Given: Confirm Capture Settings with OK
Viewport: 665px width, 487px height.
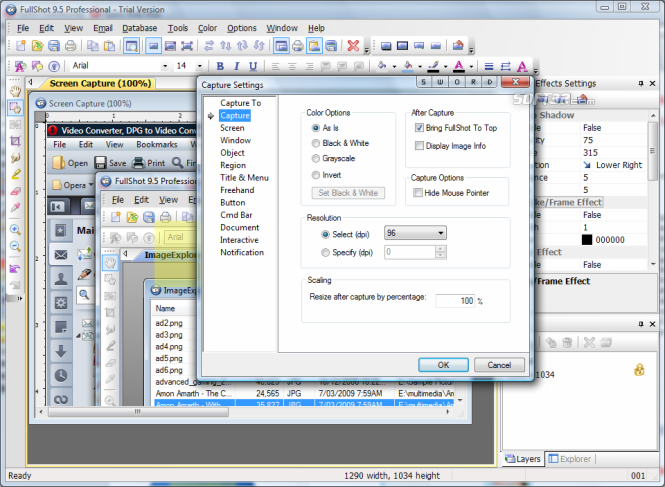Looking at the screenshot, I should (443, 365).
